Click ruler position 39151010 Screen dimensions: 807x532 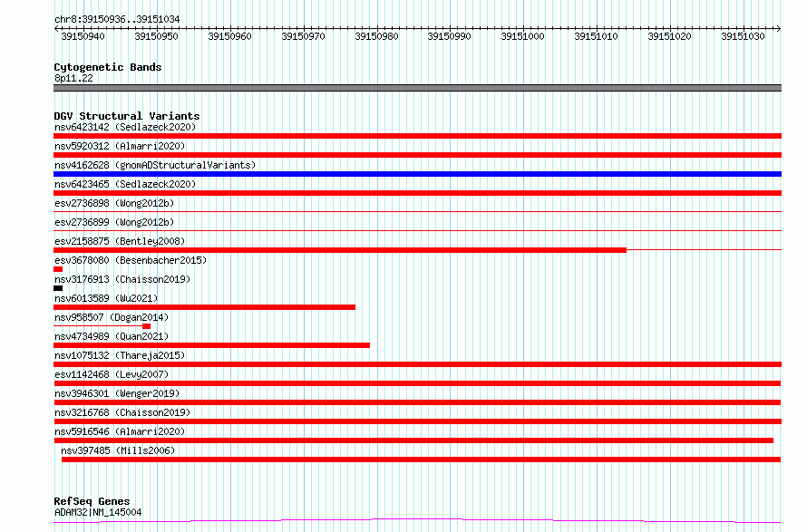coord(596,36)
